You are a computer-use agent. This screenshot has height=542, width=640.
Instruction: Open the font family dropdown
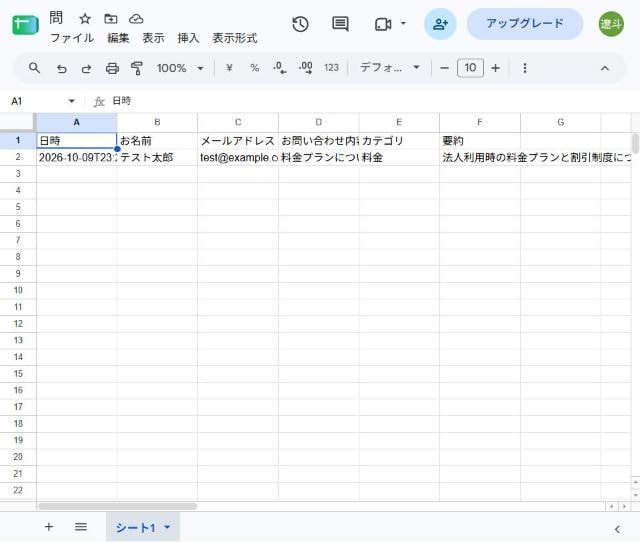click(x=389, y=67)
